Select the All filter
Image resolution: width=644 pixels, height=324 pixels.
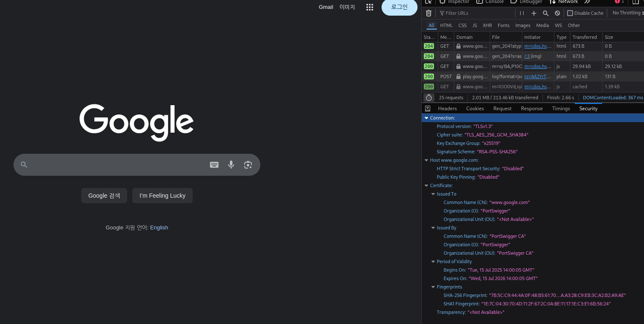[431, 25]
